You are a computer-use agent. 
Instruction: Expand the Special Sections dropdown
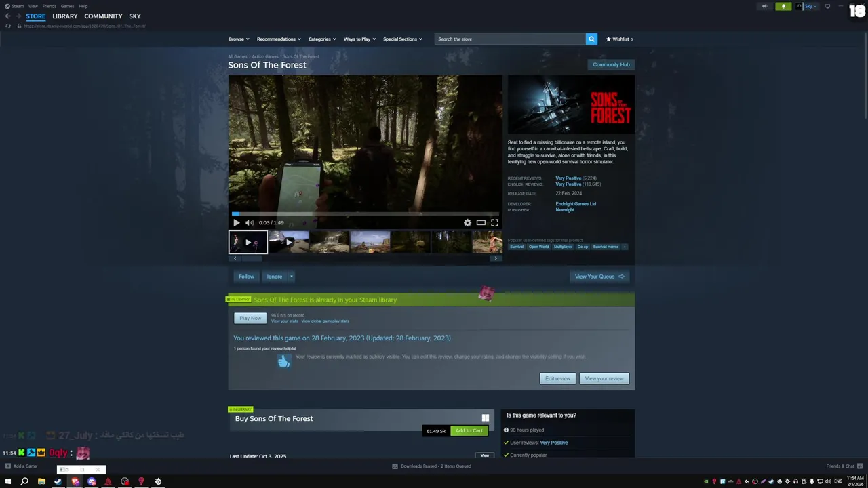pos(403,39)
